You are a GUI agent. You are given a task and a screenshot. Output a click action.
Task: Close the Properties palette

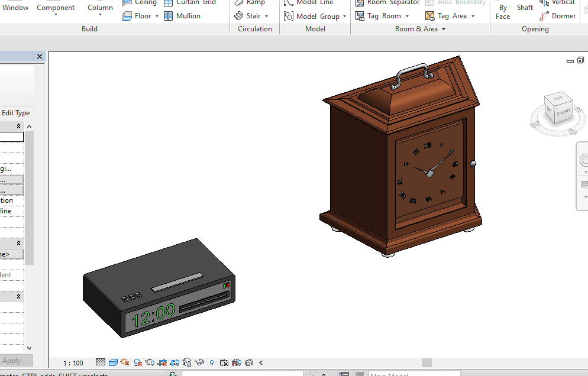click(40, 57)
